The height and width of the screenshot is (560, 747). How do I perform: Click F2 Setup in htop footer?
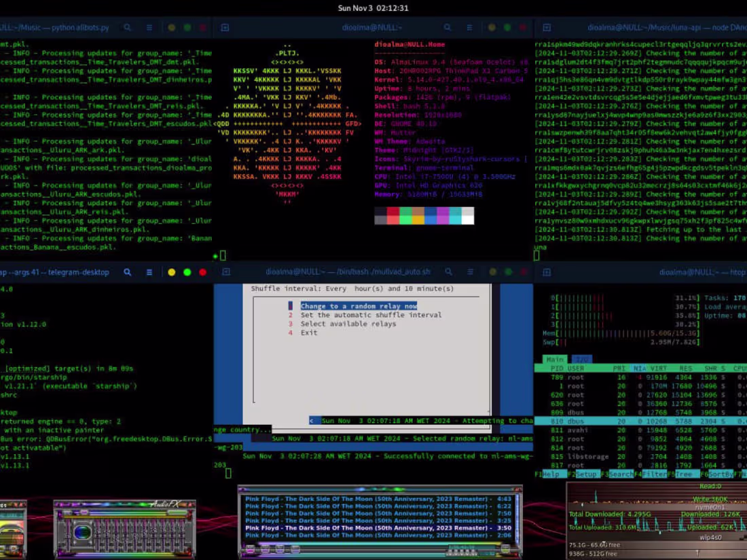point(585,474)
